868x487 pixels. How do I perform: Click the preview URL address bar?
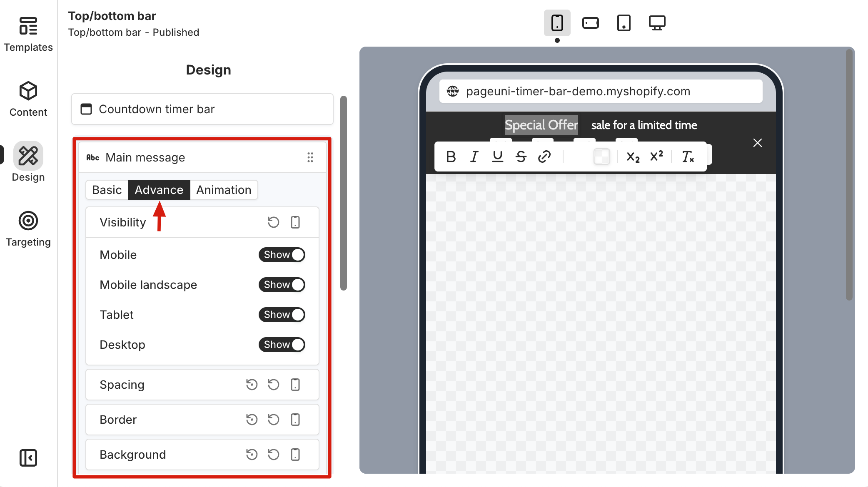click(x=601, y=91)
